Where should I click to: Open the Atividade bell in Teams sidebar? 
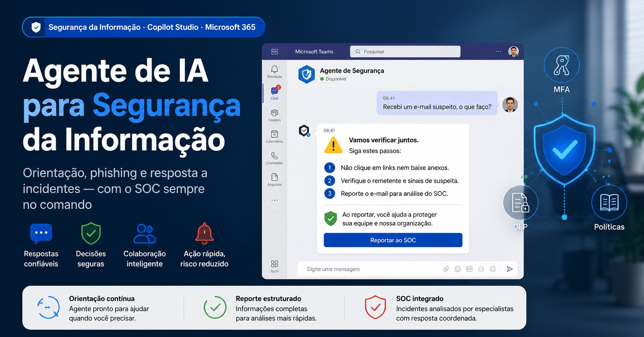[274, 71]
